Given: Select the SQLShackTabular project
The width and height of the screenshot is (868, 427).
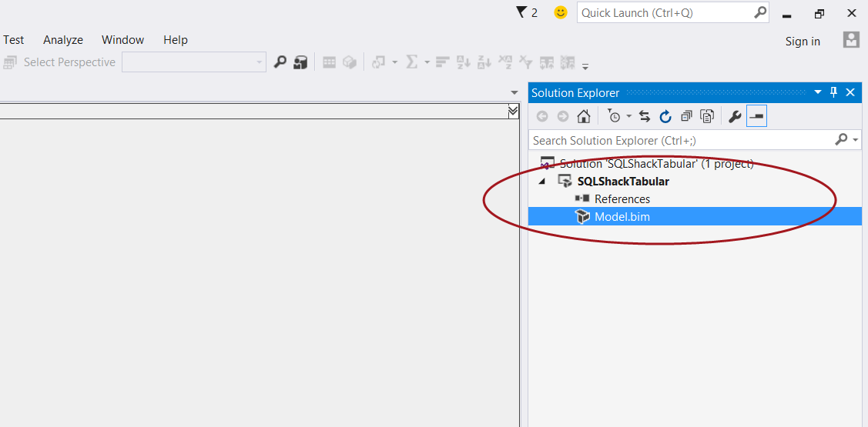Looking at the screenshot, I should 623,181.
